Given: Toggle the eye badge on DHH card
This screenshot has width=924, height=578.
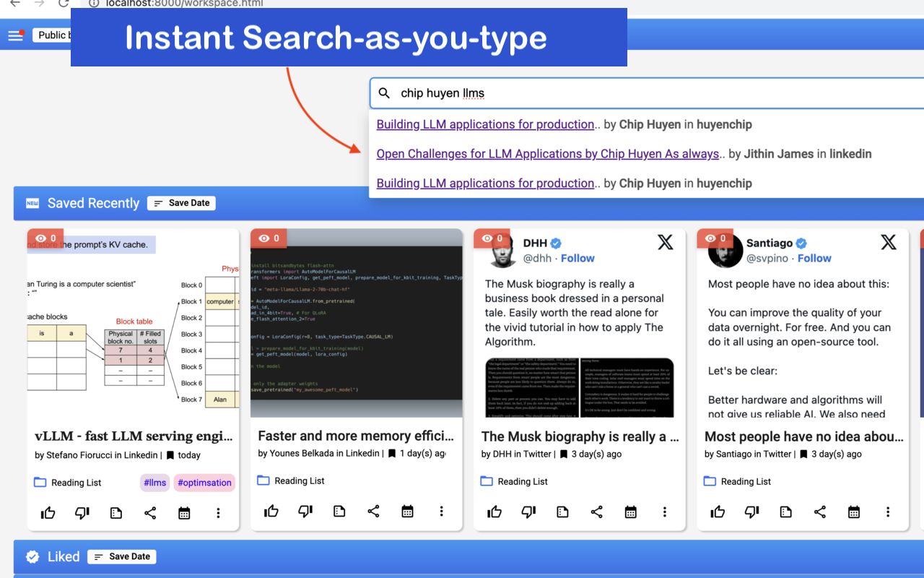Looking at the screenshot, I should point(492,238).
